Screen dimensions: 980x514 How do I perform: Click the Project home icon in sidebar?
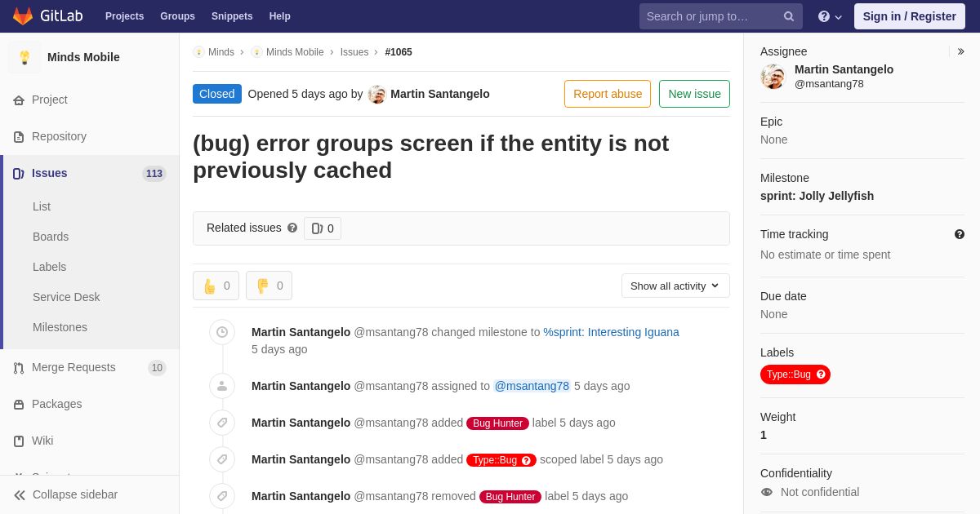(x=19, y=100)
